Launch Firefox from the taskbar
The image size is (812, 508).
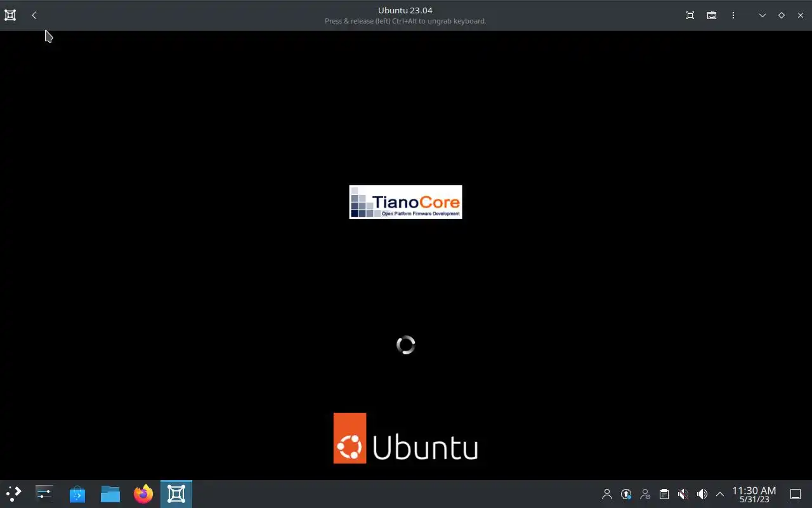143,494
